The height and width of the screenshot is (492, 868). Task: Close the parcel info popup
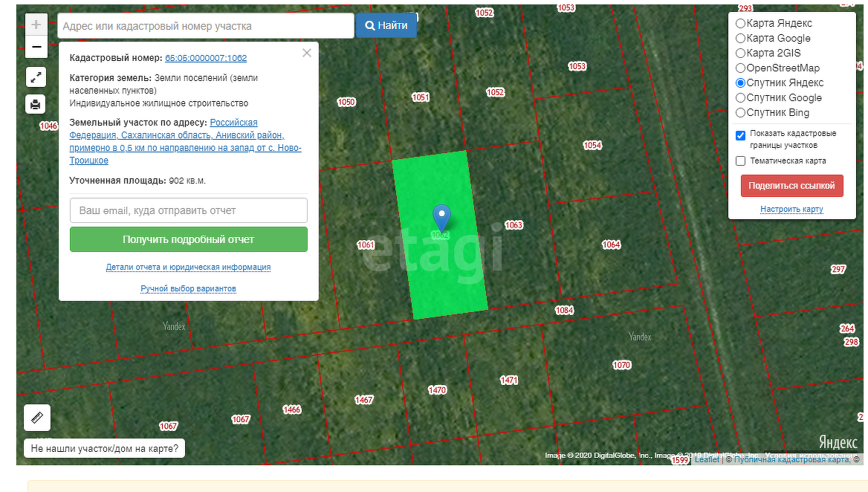pyautogui.click(x=307, y=53)
